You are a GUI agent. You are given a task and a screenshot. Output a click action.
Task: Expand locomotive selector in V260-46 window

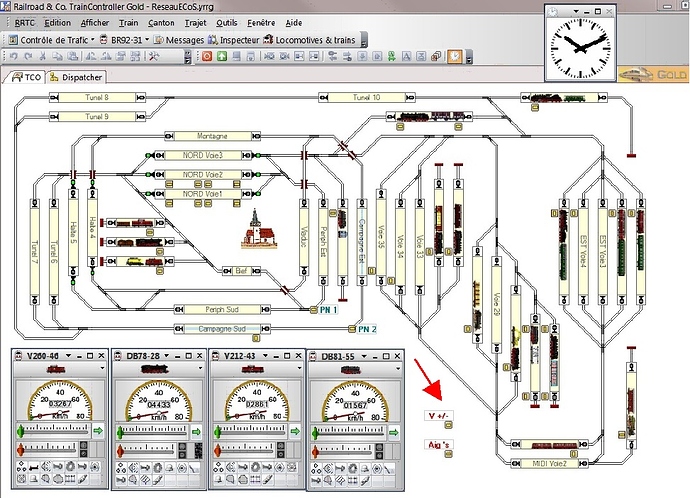pos(102,368)
